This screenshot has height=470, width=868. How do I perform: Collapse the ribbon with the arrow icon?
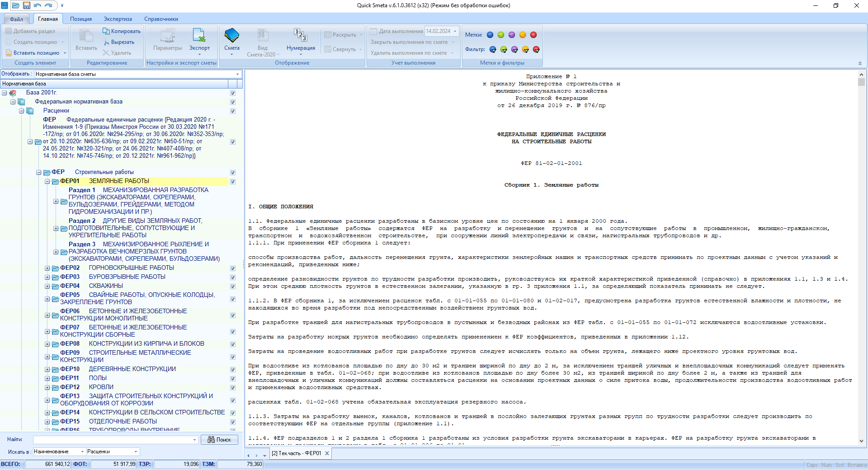[860, 63]
